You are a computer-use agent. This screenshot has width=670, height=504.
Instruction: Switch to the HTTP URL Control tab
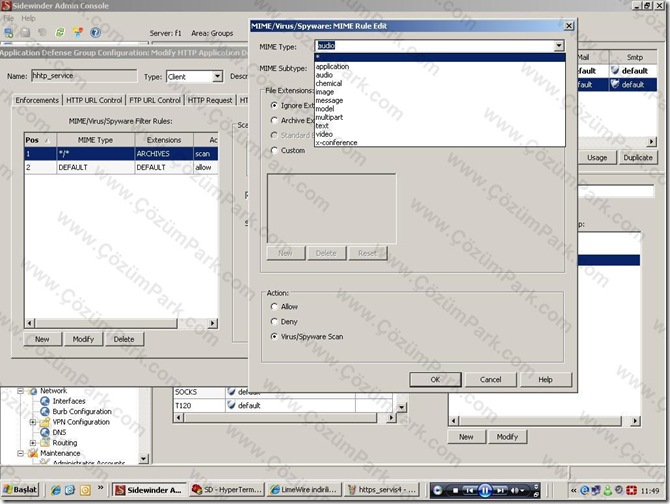click(94, 100)
